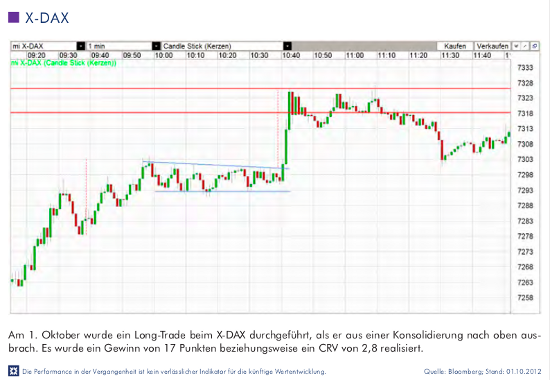Click the 7328 price axis label
The width and height of the screenshot is (550, 380).
point(525,83)
